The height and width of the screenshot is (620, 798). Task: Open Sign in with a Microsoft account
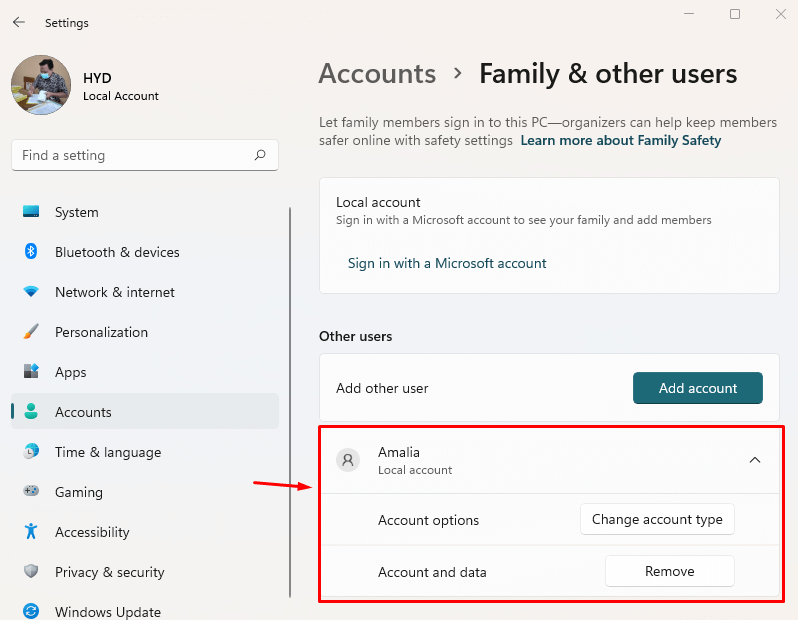pos(447,264)
